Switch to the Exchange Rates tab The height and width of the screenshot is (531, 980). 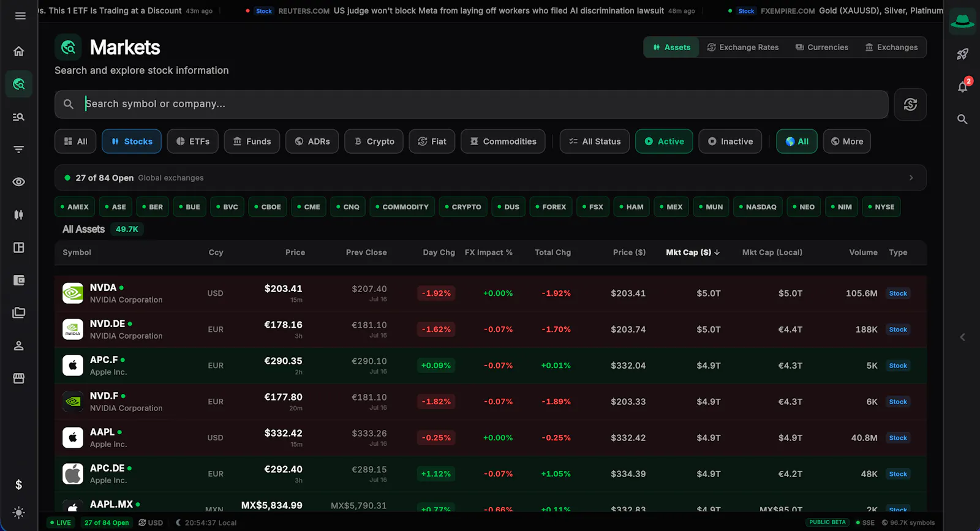[x=743, y=47]
